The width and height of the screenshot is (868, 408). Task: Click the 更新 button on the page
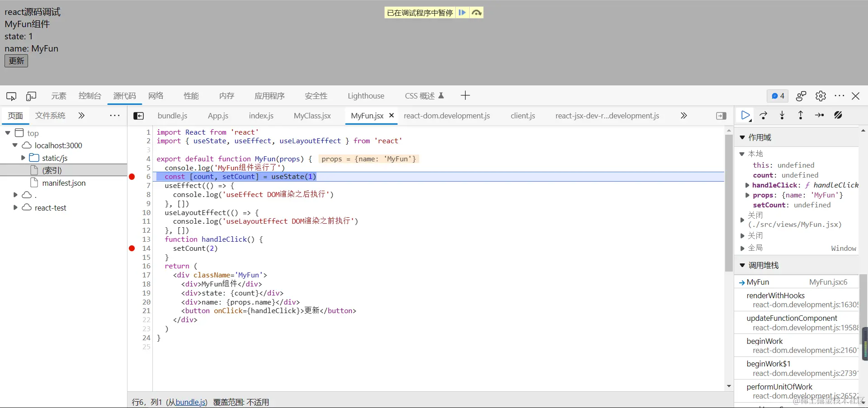click(x=16, y=61)
